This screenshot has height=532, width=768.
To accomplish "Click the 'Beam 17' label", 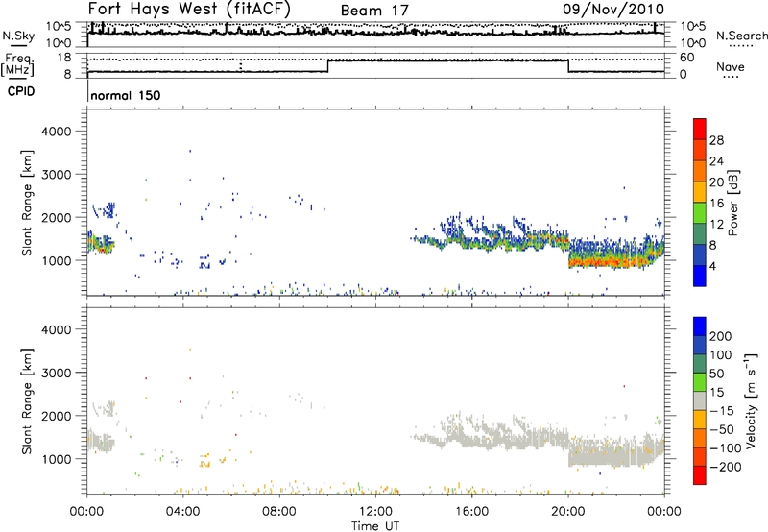I will pos(374,11).
